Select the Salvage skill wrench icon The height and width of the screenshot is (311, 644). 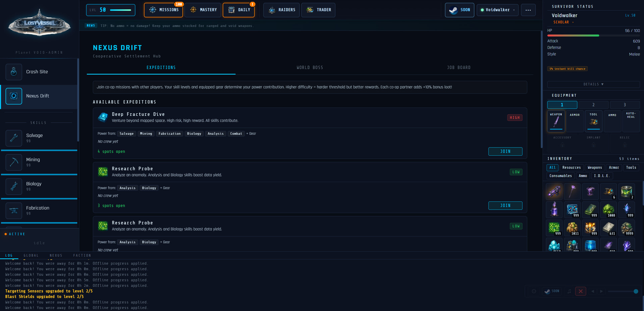14,138
